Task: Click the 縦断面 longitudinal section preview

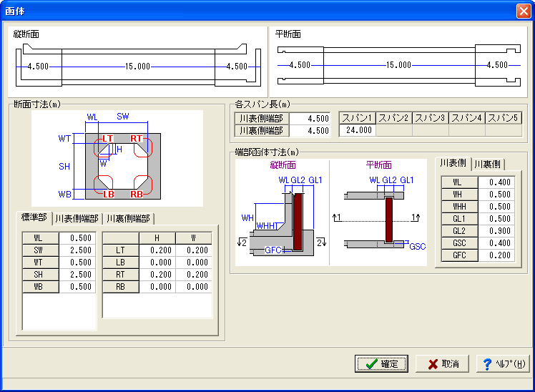Action: tap(137, 62)
